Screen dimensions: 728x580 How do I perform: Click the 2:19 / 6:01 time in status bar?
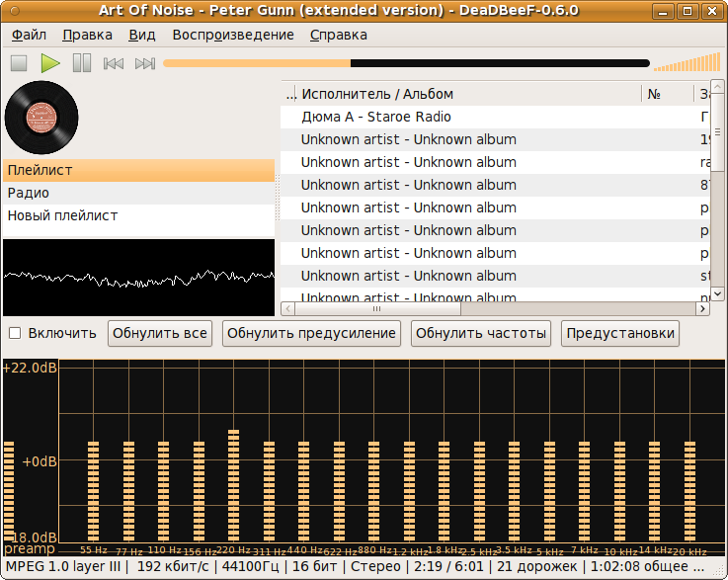(448, 567)
